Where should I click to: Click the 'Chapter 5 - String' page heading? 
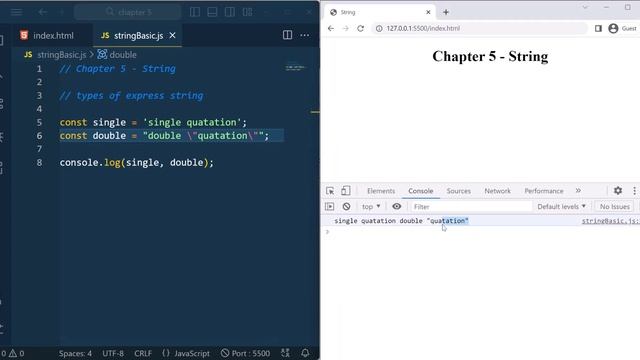(490, 56)
